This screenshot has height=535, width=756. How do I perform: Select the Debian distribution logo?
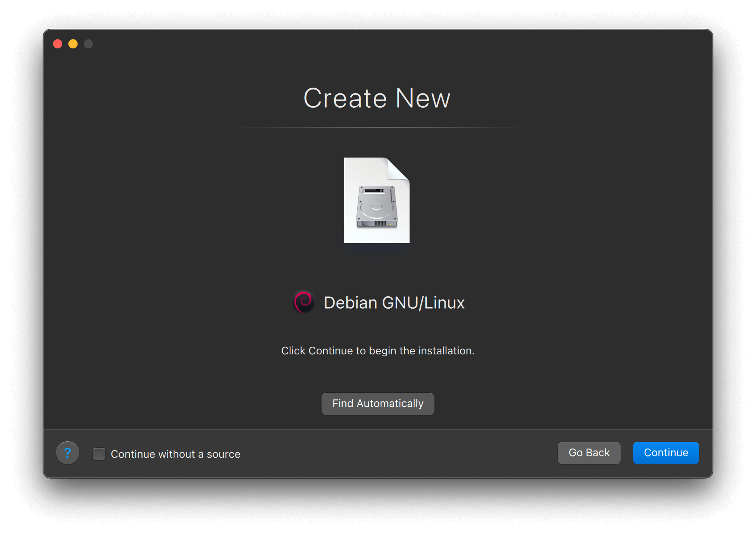303,303
